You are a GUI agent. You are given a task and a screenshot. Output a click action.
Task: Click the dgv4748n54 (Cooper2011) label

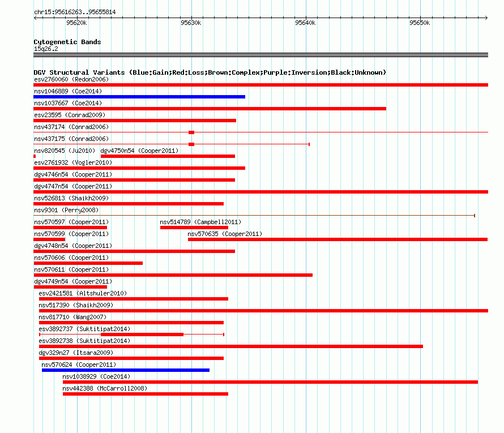click(73, 246)
